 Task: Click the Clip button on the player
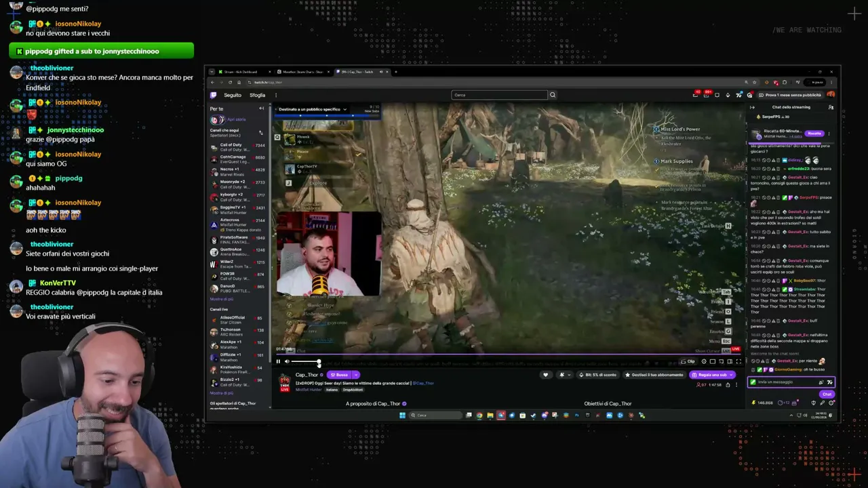[688, 361]
